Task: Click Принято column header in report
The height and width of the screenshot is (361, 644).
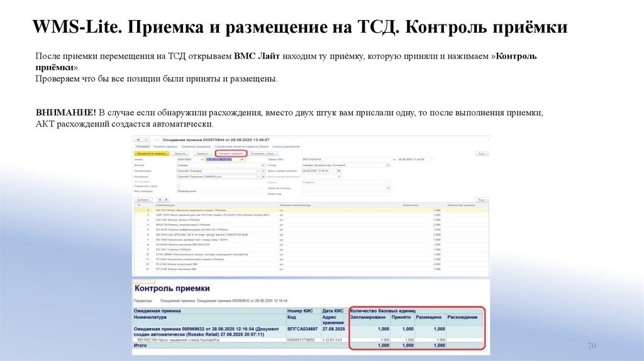Action: [x=401, y=317]
